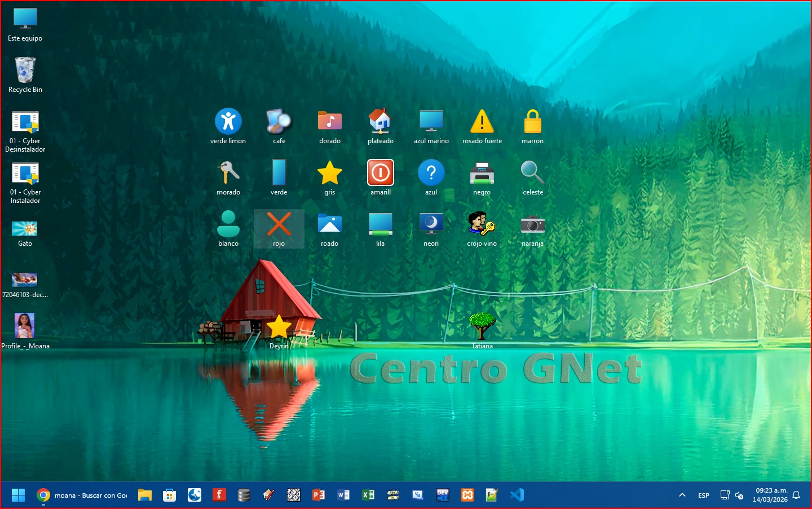Select the 'rosado fuerte' warning icon
Image resolution: width=812 pixels, height=509 pixels.
coord(482,122)
